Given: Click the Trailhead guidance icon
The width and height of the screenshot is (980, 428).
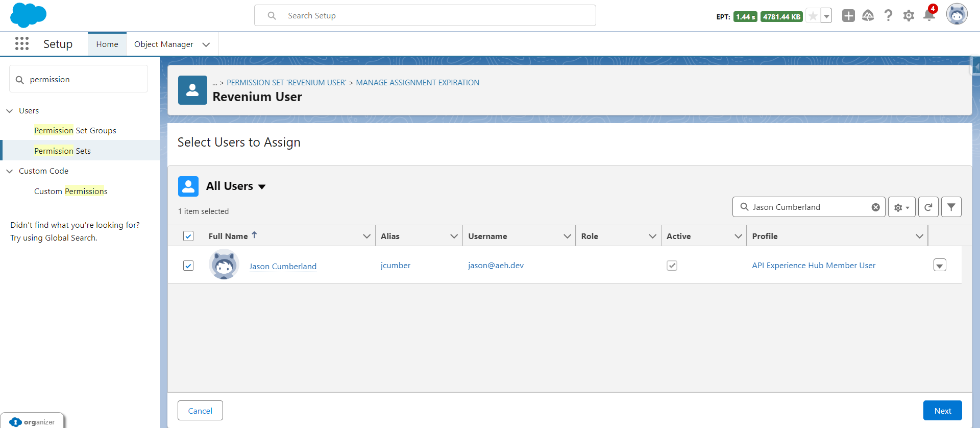Looking at the screenshot, I should click(x=868, y=16).
